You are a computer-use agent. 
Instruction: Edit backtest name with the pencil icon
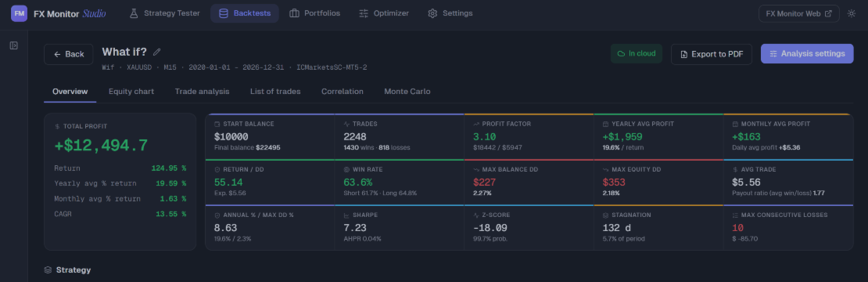[x=157, y=52]
